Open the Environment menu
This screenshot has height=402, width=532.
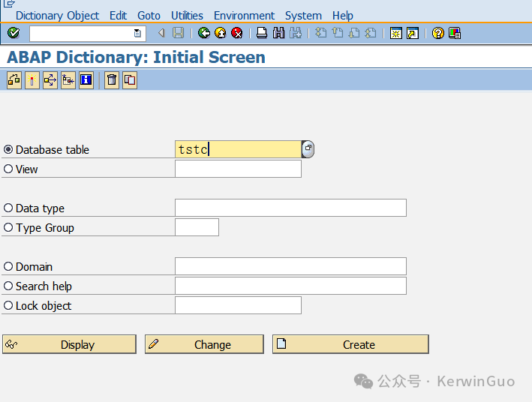tap(244, 16)
